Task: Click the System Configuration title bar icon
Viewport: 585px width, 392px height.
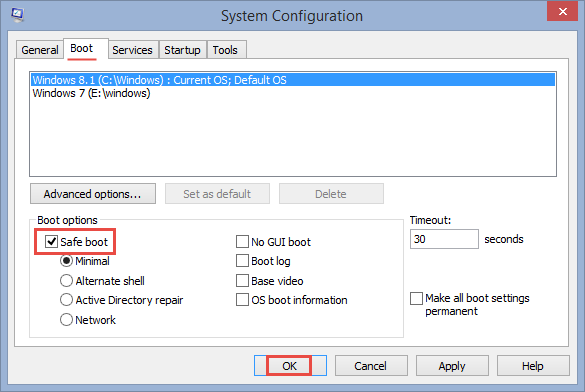Action: coord(17,15)
